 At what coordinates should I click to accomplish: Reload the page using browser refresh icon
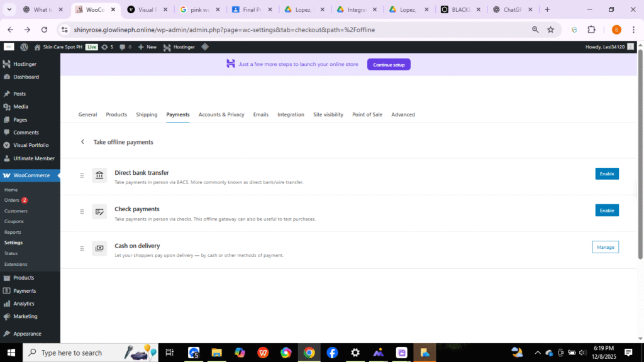coord(44,30)
